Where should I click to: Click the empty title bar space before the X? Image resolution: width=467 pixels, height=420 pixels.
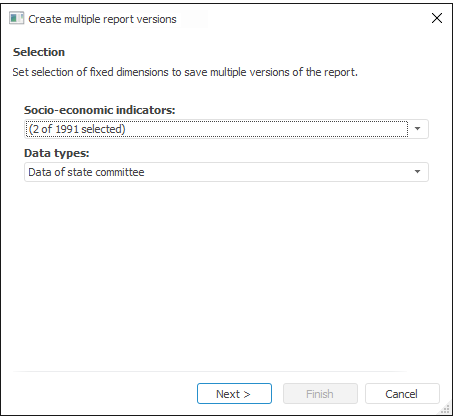tap(300, 18)
